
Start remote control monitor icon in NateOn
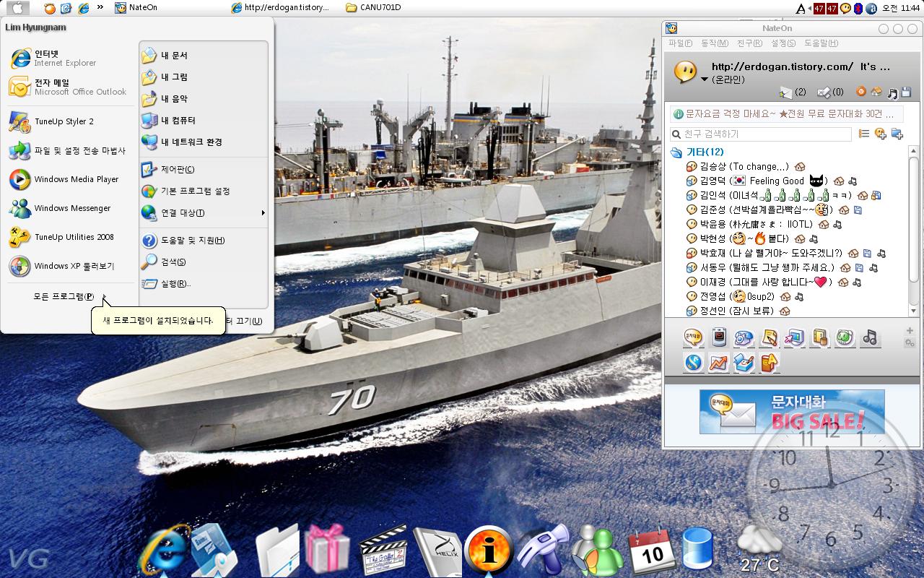coord(795,337)
